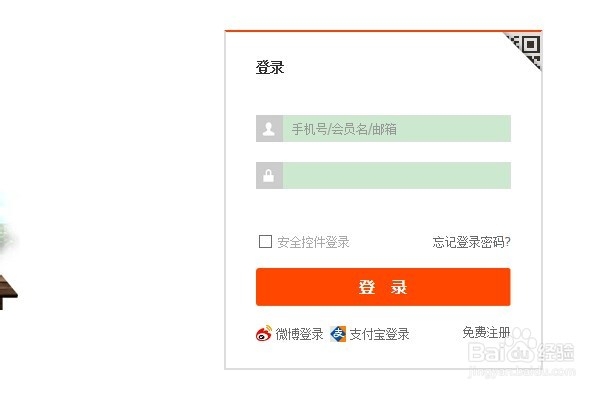Click the Alipay logo icon
The width and height of the screenshot is (611, 393).
click(338, 334)
